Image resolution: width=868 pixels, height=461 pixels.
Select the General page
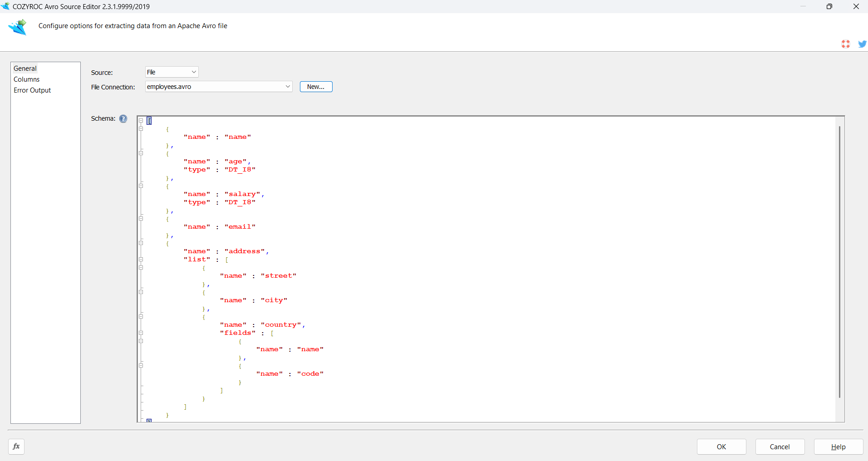click(x=25, y=69)
